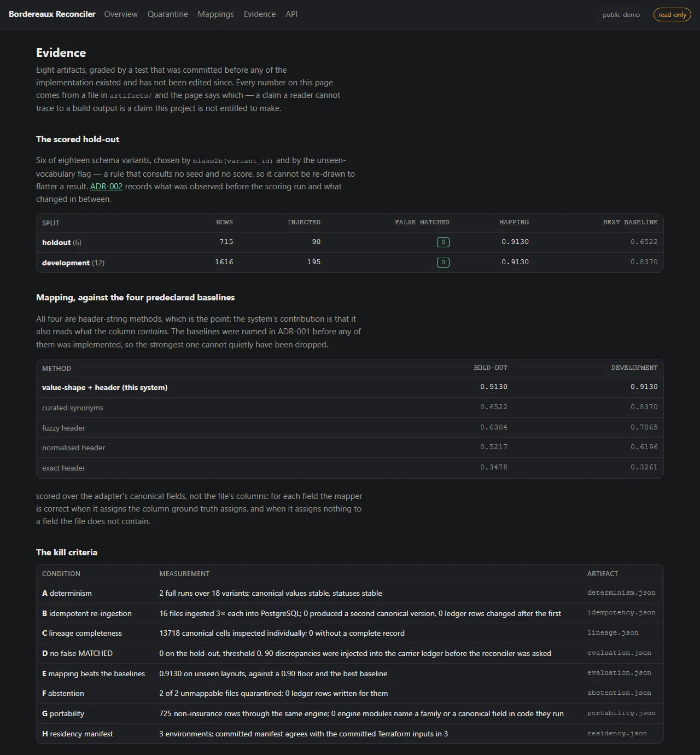This screenshot has height=755, width=700.
Task: Follow the ADR-002 link
Action: (x=106, y=187)
